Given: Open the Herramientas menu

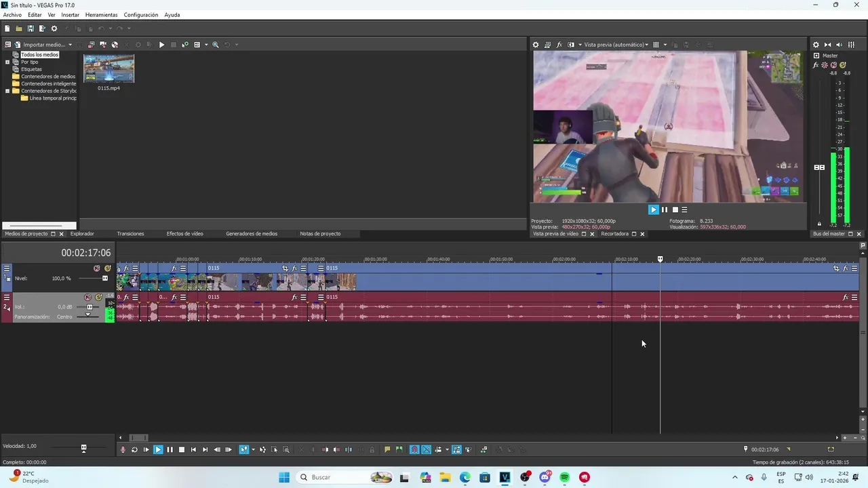Looking at the screenshot, I should pos(101,15).
